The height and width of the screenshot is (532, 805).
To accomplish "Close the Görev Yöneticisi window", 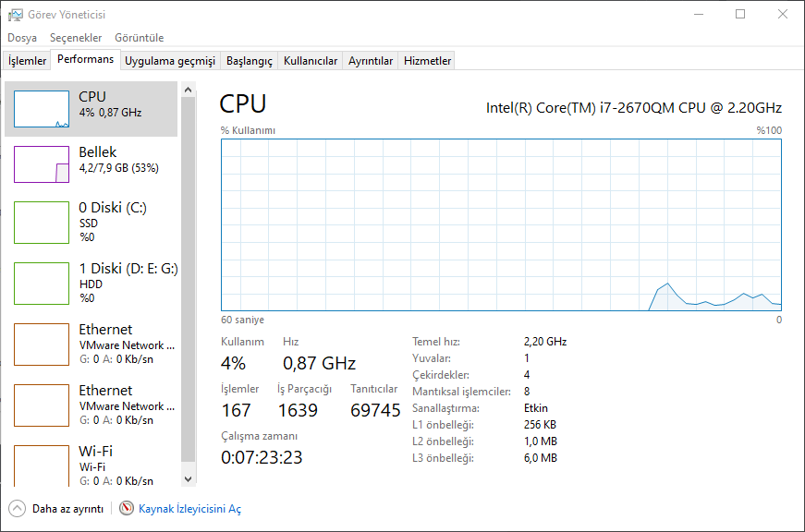I will click(x=783, y=15).
